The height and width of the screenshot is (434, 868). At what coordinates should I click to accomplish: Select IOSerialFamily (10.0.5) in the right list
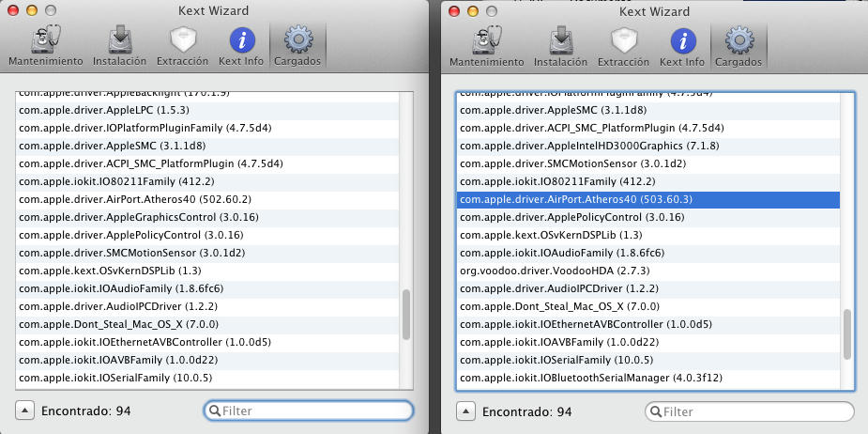pyautogui.click(x=647, y=360)
